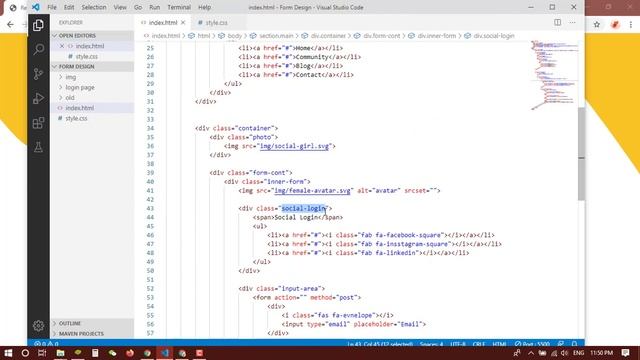This screenshot has height=360, width=640.
Task: Select style.css in file tree
Action: tap(76, 118)
